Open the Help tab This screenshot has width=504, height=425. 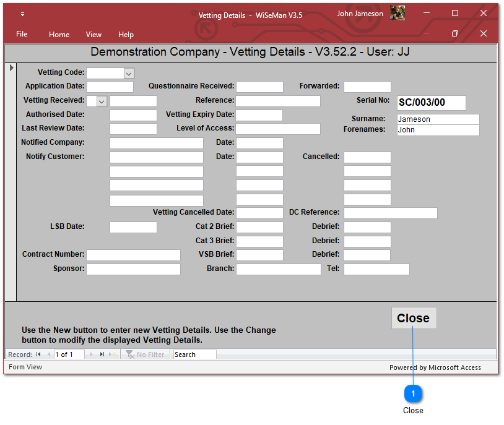pos(126,35)
